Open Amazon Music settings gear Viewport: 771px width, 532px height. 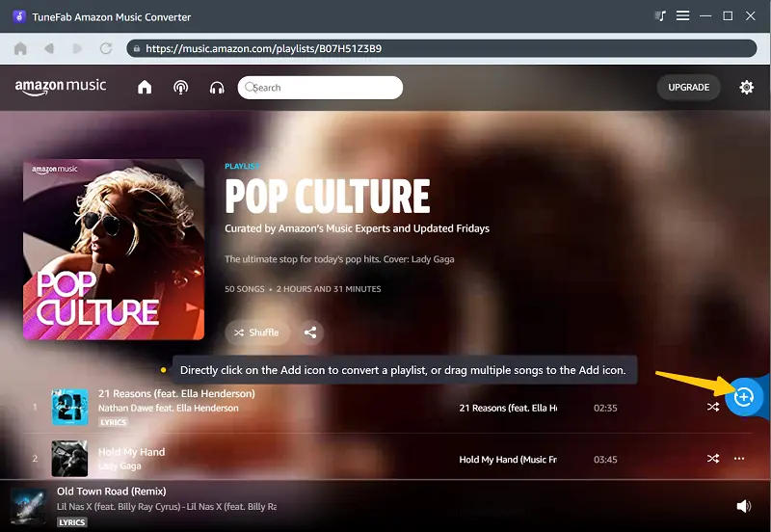(x=746, y=87)
